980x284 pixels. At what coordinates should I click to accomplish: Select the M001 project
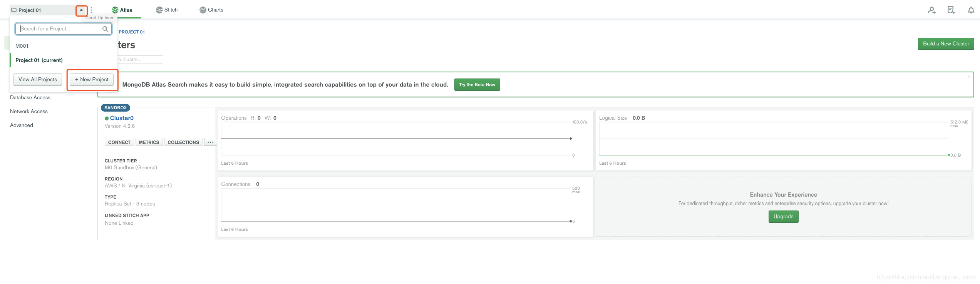pyautogui.click(x=64, y=46)
